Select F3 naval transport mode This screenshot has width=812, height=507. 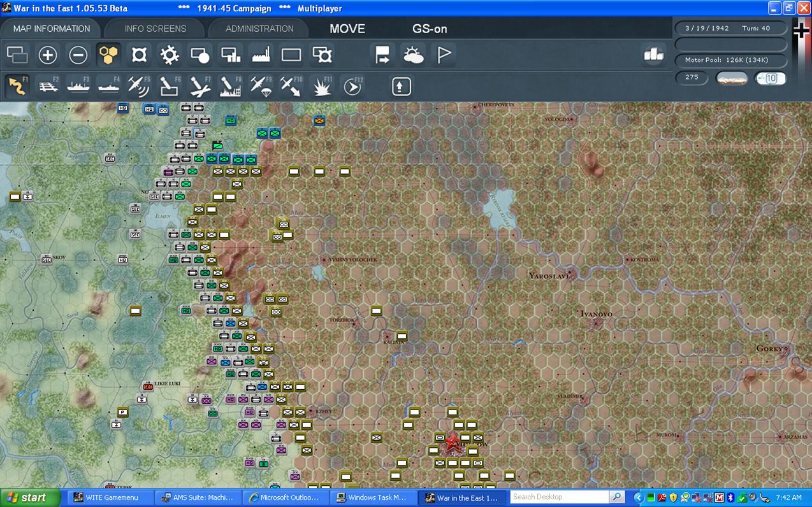(78, 86)
